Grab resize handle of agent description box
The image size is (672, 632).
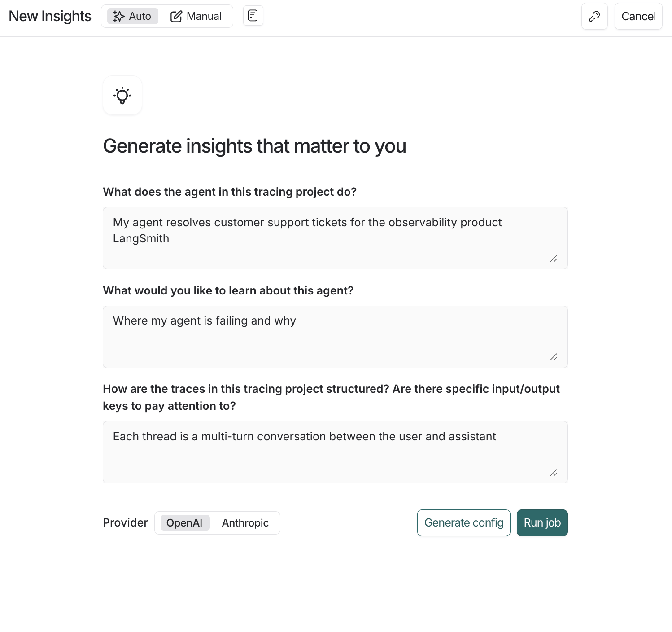554,259
